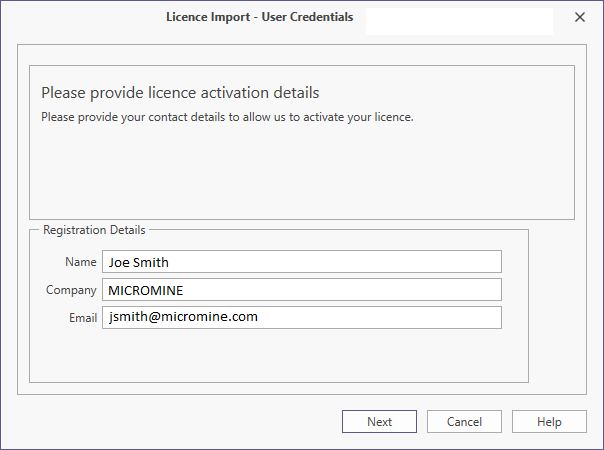The image size is (604, 450).
Task: Place cursor on 'MICROMINE' text
Action: point(147,291)
